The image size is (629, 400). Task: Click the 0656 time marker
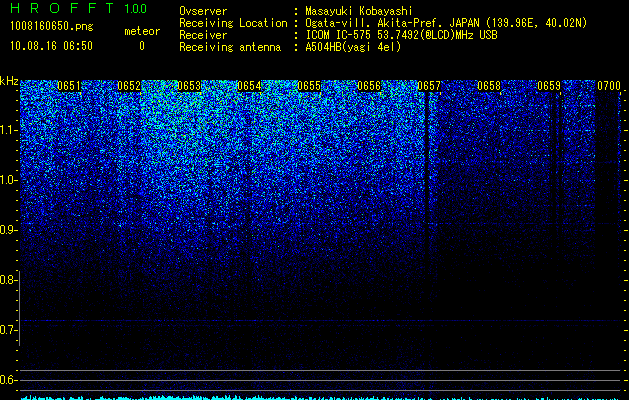coord(369,86)
